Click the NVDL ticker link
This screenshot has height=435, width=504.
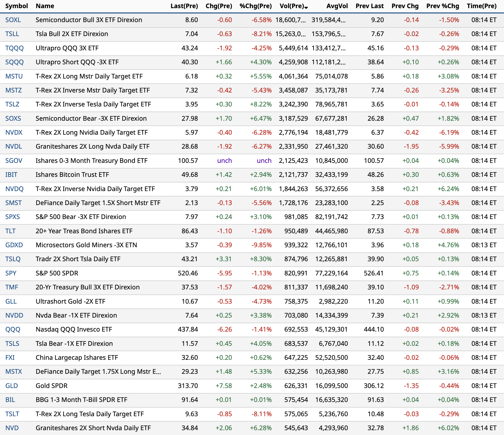point(13,146)
